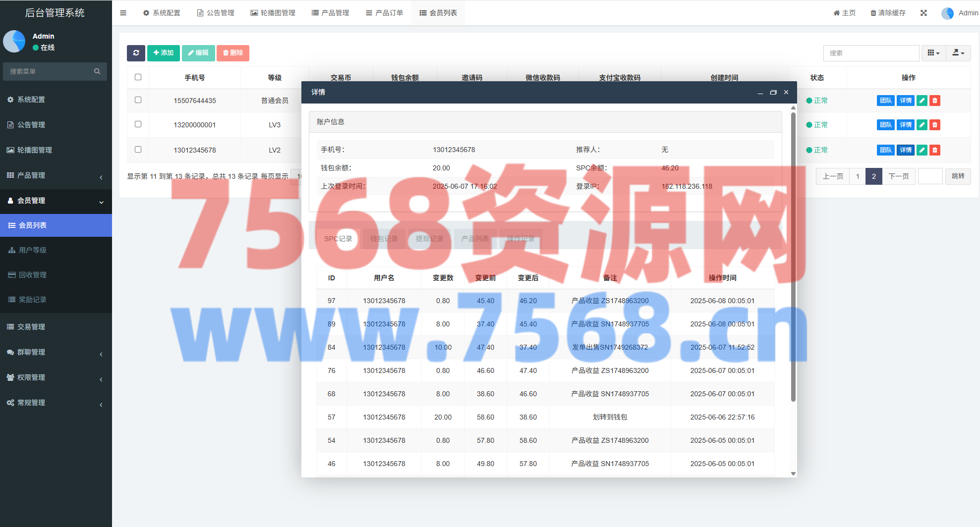Open the export data dropdown
The image size is (980, 527).
click(958, 53)
